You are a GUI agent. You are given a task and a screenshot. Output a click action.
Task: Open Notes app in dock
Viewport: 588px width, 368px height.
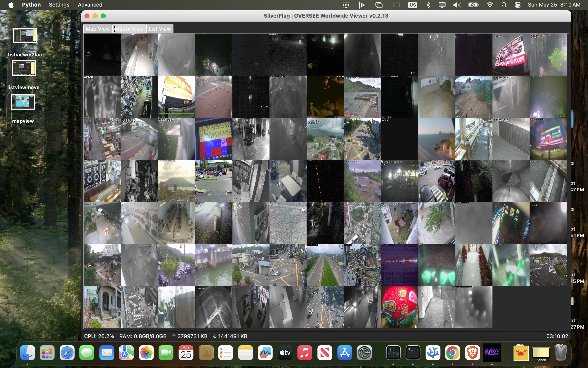(x=245, y=353)
